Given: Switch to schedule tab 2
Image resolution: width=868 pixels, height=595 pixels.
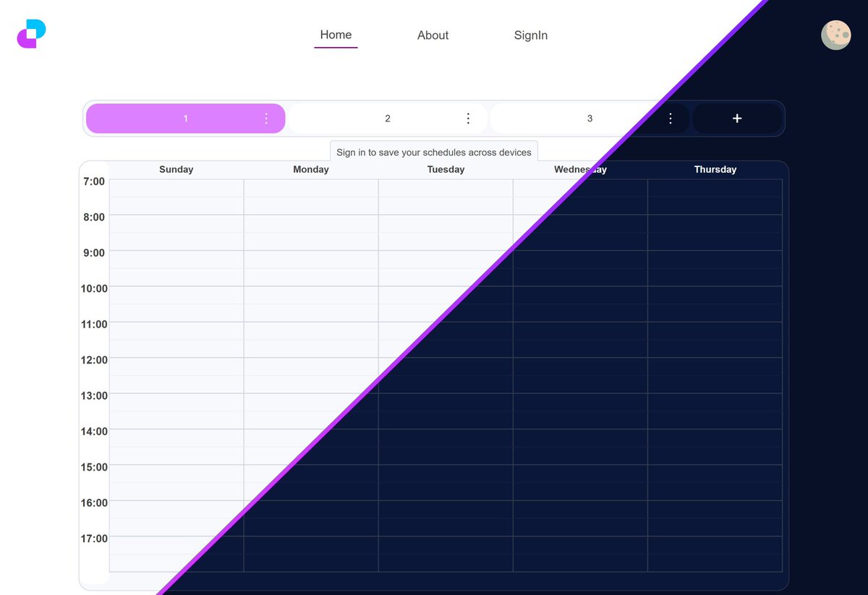Looking at the screenshot, I should tap(388, 119).
